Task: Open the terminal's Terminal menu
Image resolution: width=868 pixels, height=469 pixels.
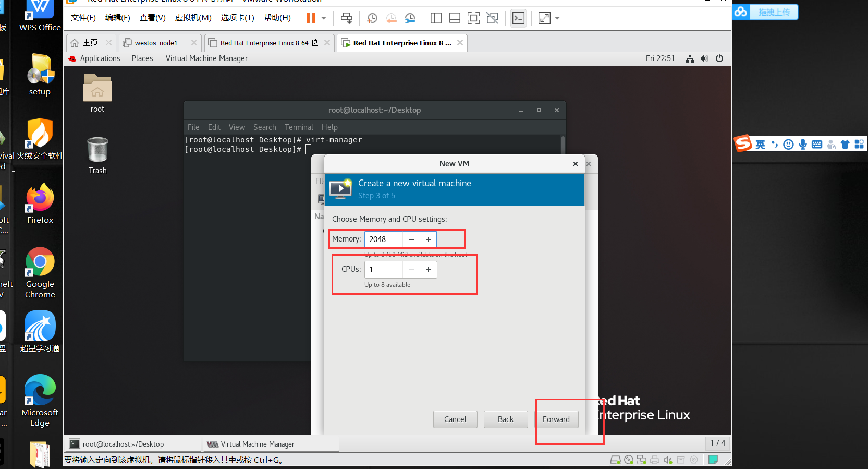Action: click(x=299, y=127)
